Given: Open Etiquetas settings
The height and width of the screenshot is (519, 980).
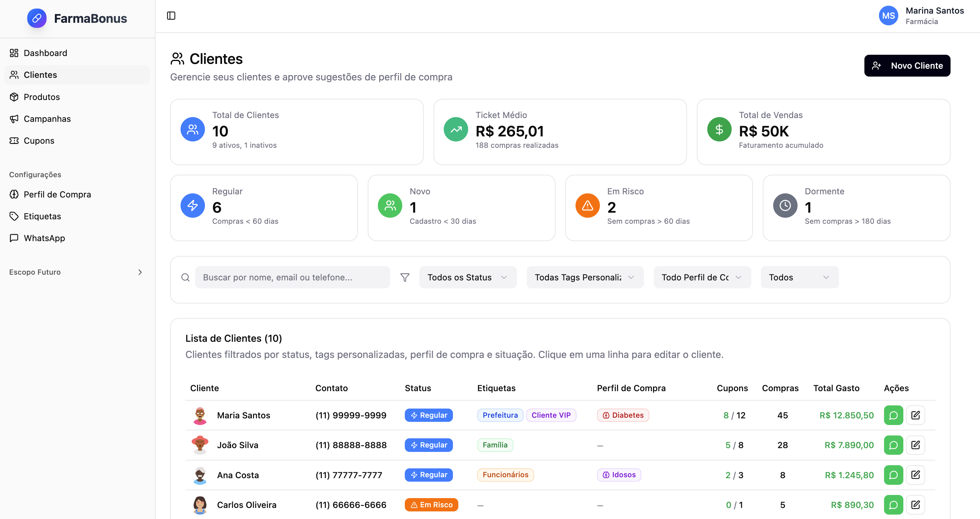Looking at the screenshot, I should pos(77,216).
